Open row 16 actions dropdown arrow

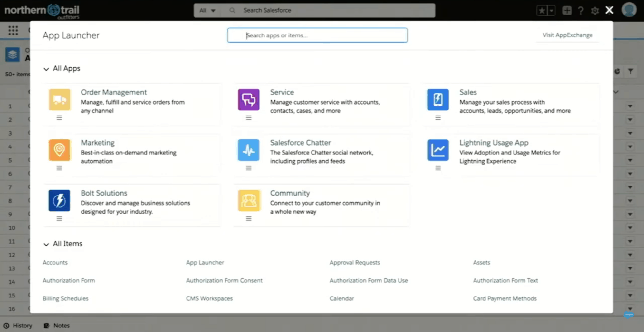click(630, 309)
